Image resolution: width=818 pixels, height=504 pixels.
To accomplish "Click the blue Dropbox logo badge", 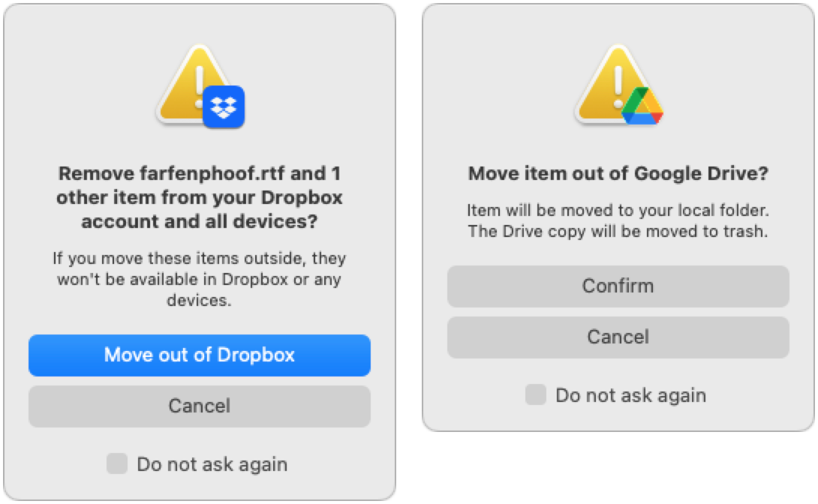I will (x=224, y=107).
